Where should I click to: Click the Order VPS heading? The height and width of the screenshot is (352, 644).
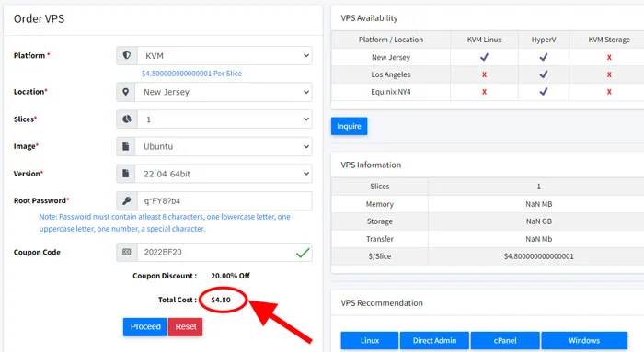[x=39, y=19]
